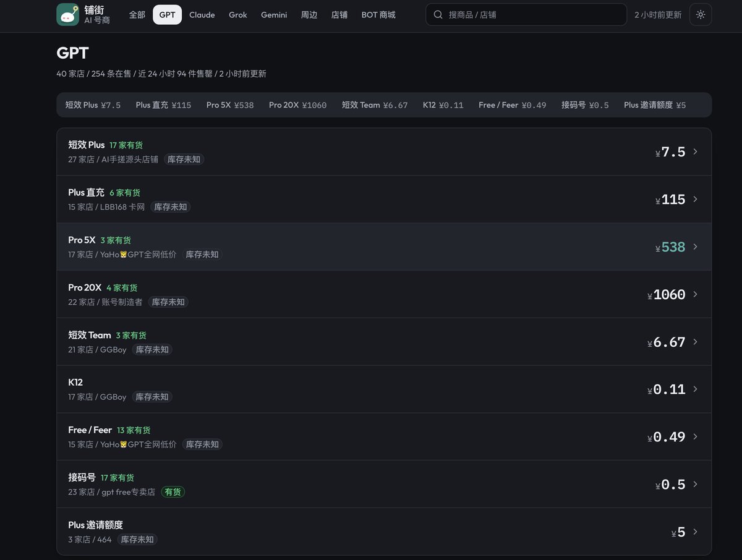Viewport: 742px width, 560px height.
Task: Click the green 有货 badge in 接码号 row
Action: [x=173, y=492]
